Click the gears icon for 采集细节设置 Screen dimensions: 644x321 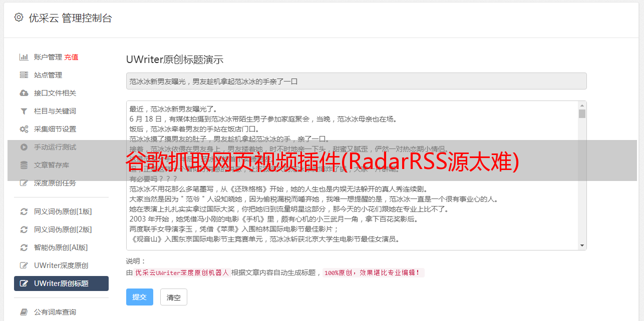24,129
